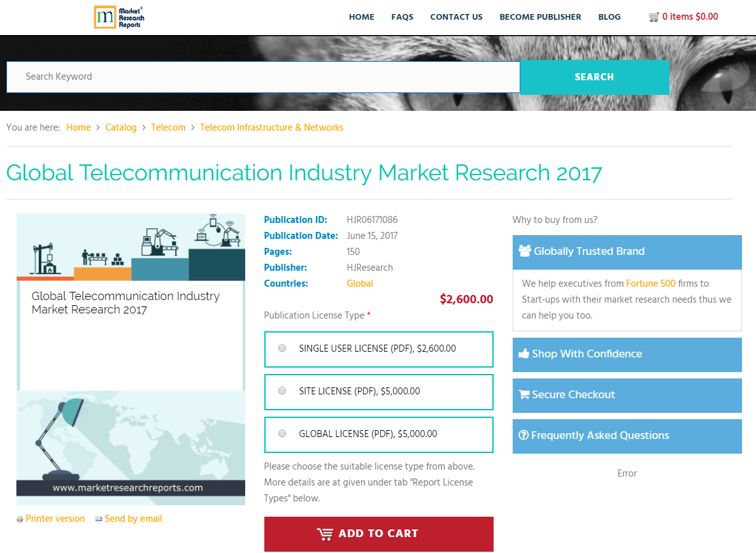
Task: Open the FAQS menu item
Action: pos(402,17)
